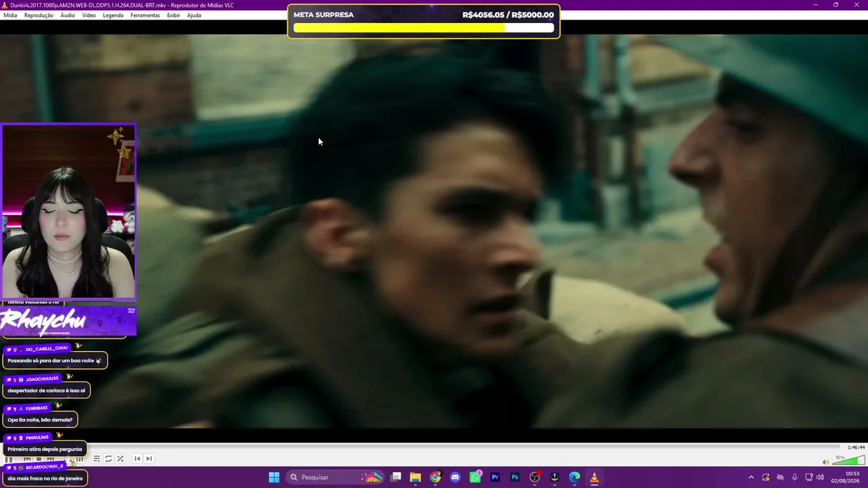Click the chat message 'despertador de carioca é isso aí'
The height and width of the screenshot is (488, 868).
pos(46,390)
